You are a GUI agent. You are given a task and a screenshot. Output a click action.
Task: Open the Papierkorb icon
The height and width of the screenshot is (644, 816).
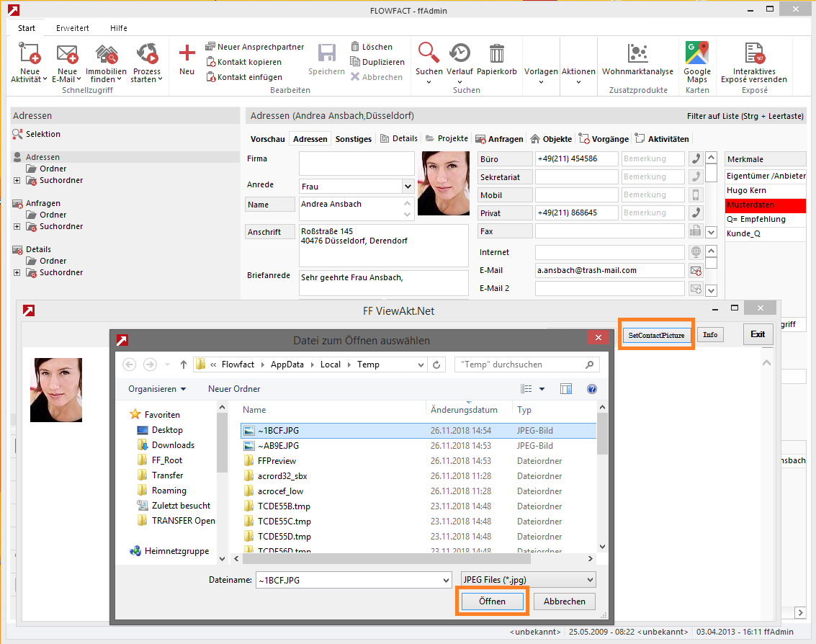pos(496,53)
